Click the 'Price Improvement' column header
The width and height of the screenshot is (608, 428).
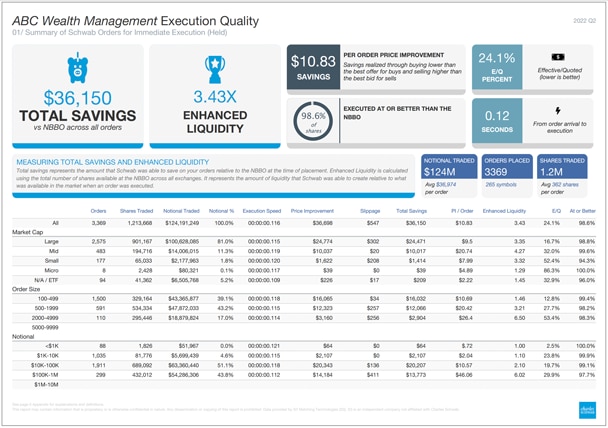(312, 211)
